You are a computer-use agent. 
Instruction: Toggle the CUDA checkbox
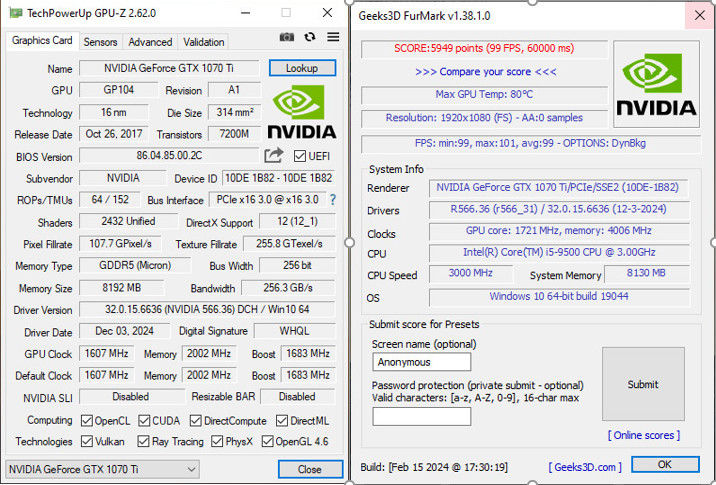[x=144, y=421]
